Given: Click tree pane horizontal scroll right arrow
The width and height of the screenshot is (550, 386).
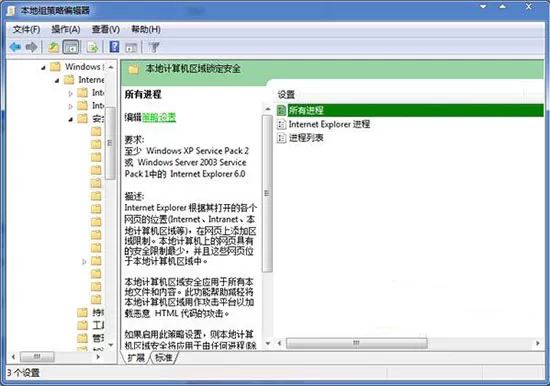Looking at the screenshot, I should tap(98, 357).
